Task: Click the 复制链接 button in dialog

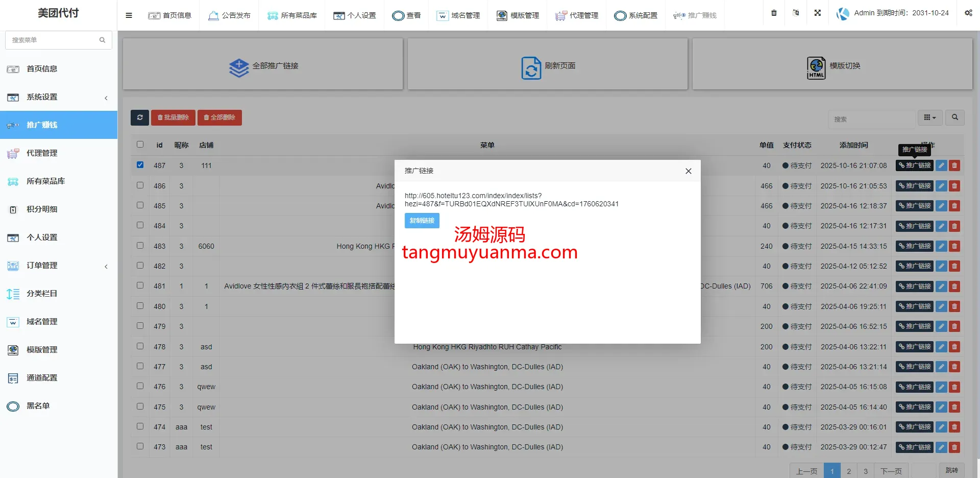Action: point(422,221)
